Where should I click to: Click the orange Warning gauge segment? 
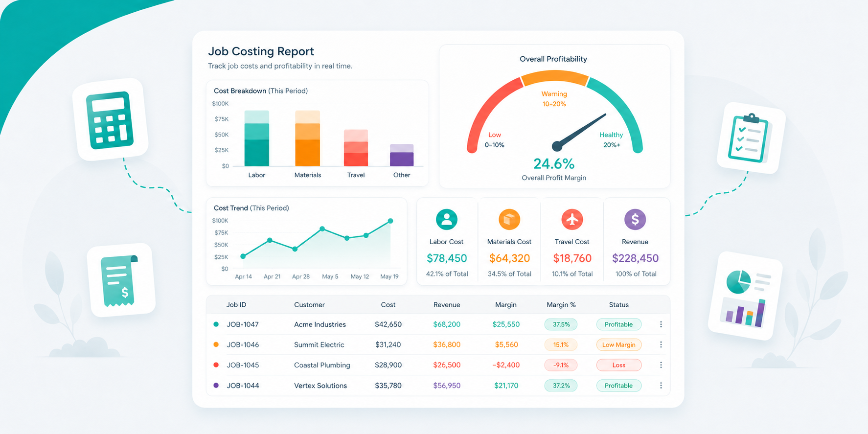coord(554,78)
